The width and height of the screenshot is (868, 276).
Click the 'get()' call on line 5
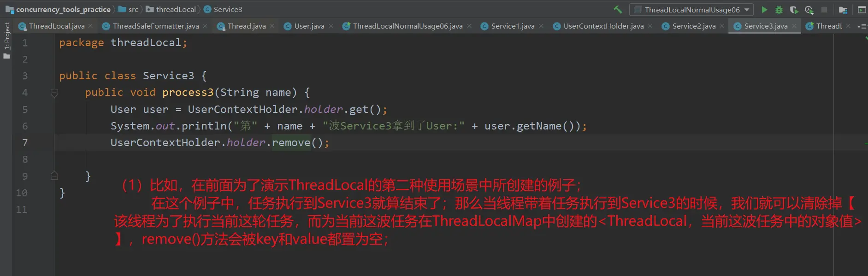(x=365, y=110)
